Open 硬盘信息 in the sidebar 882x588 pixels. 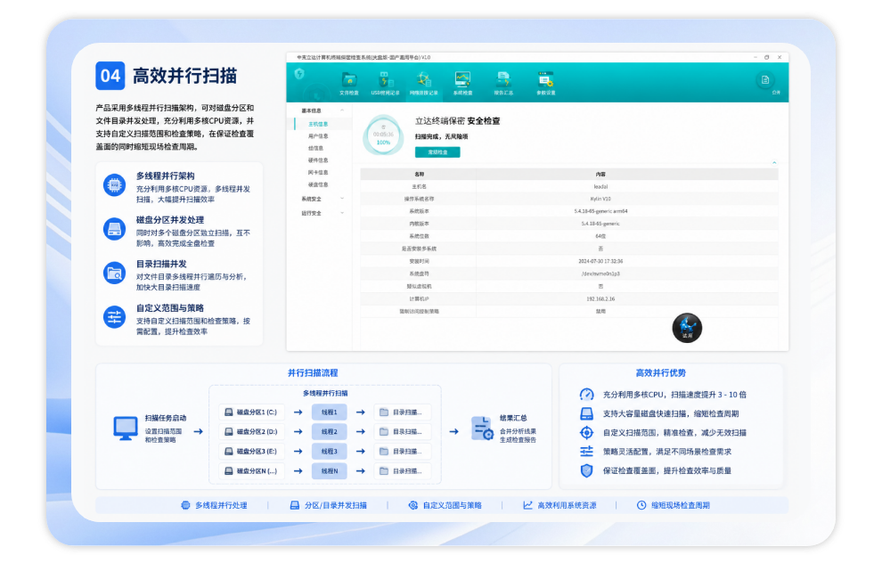coord(318,184)
